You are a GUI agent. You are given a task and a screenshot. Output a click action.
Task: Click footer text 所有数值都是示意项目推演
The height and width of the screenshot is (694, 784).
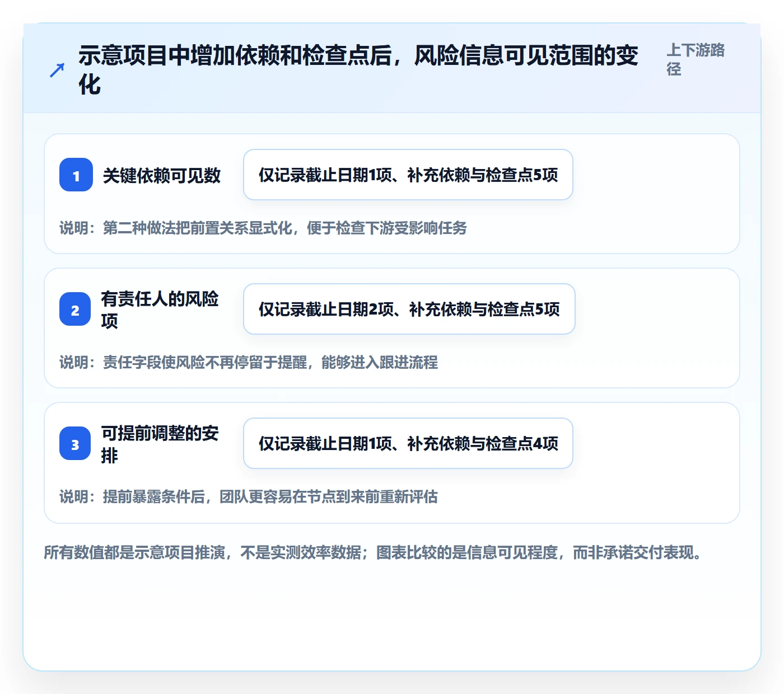coord(374,552)
